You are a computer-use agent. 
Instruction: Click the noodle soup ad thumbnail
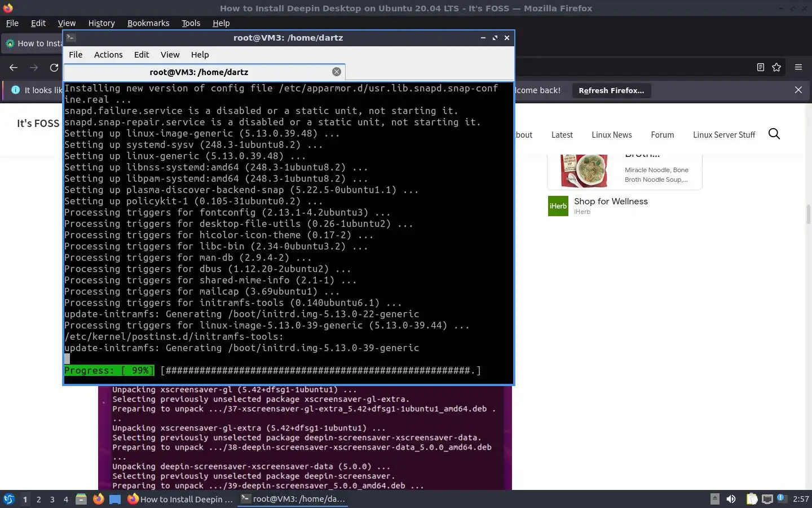(584, 170)
